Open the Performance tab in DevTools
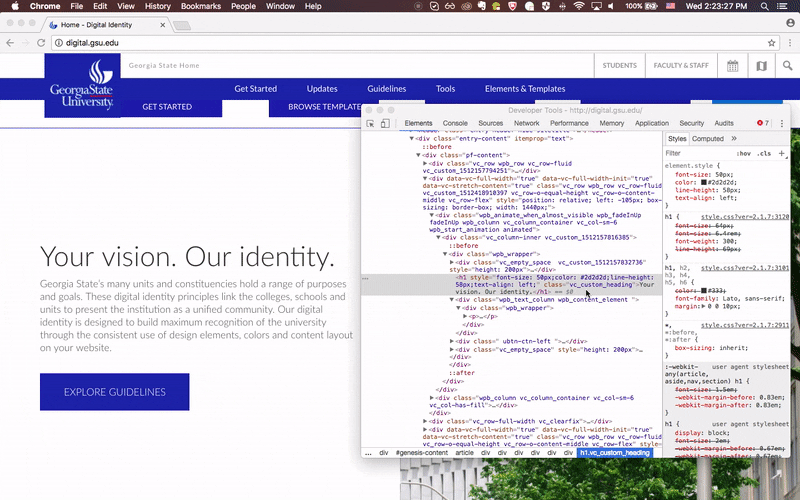This screenshot has width=800, height=500. pyautogui.click(x=569, y=123)
